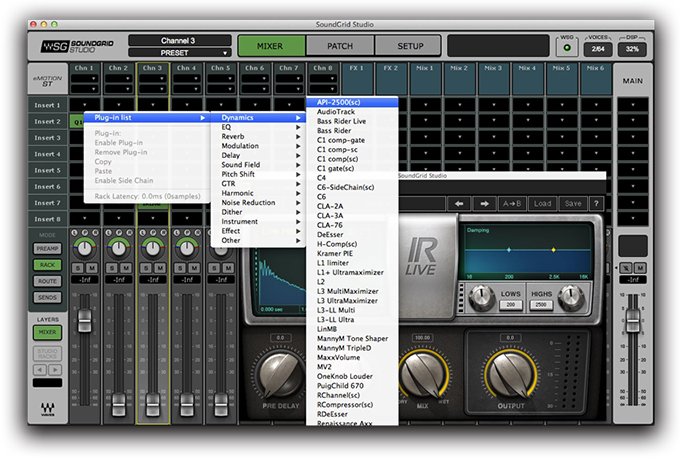680x462 pixels.
Task: Click the A→B copy setup button
Action: pos(512,203)
